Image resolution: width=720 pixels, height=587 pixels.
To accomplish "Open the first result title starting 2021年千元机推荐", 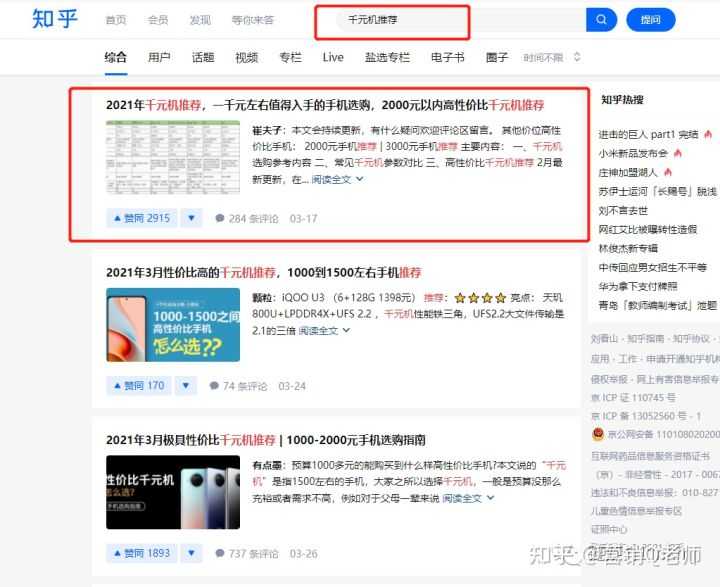I will pos(325,105).
